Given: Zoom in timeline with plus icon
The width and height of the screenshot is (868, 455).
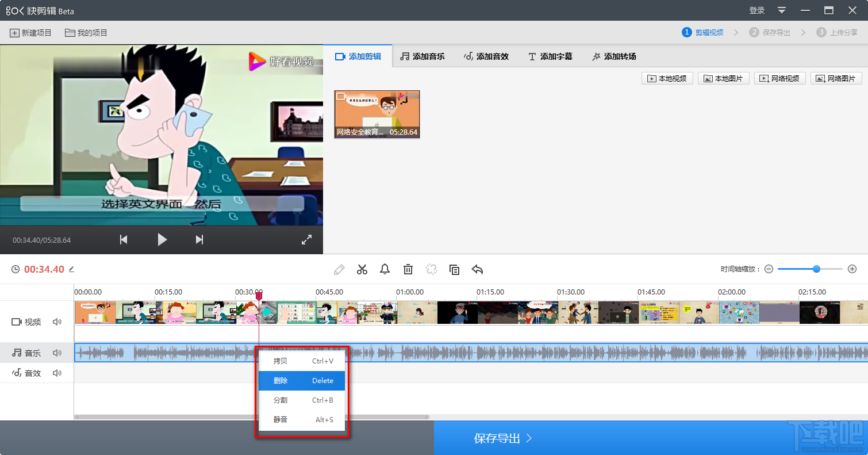Looking at the screenshot, I should click(852, 269).
